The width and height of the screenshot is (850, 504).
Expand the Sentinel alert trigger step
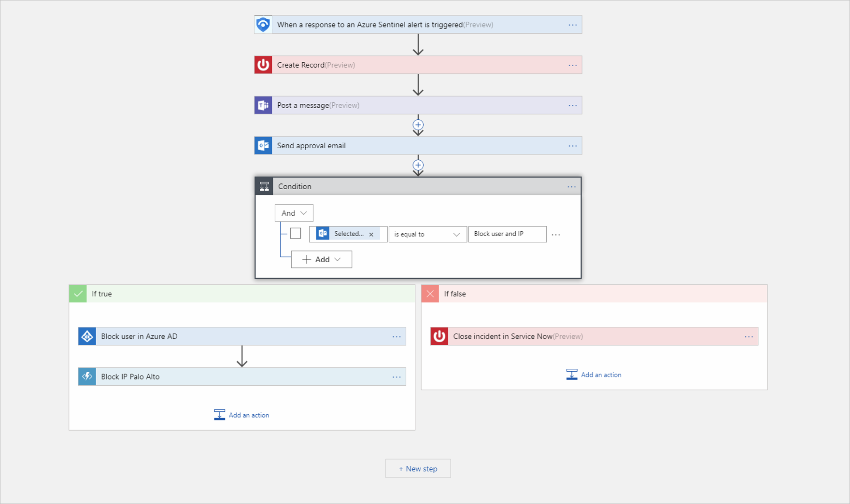click(x=418, y=25)
